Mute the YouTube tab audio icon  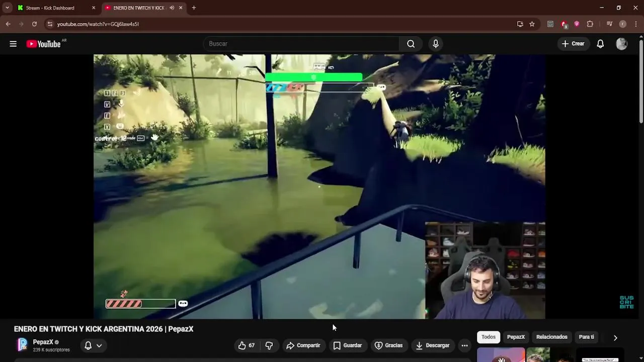172,8
